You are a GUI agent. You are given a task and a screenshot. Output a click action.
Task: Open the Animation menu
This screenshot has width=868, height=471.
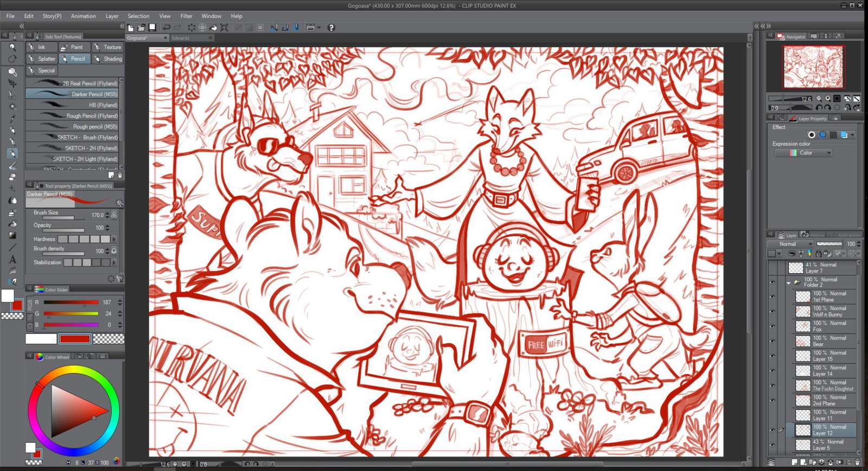pyautogui.click(x=83, y=16)
